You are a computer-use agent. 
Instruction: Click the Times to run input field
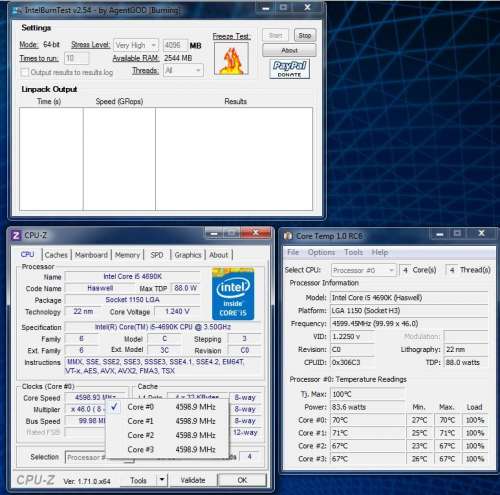[76, 58]
